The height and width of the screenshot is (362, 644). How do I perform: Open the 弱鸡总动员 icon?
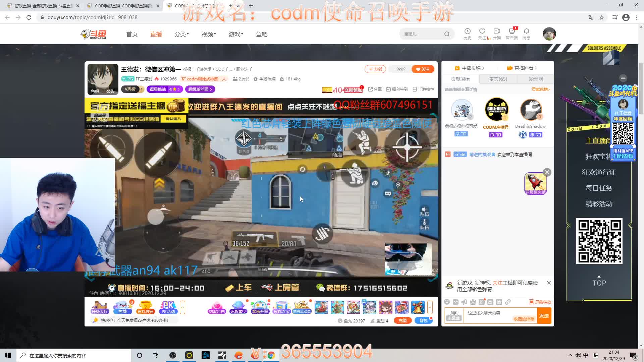coord(302,307)
